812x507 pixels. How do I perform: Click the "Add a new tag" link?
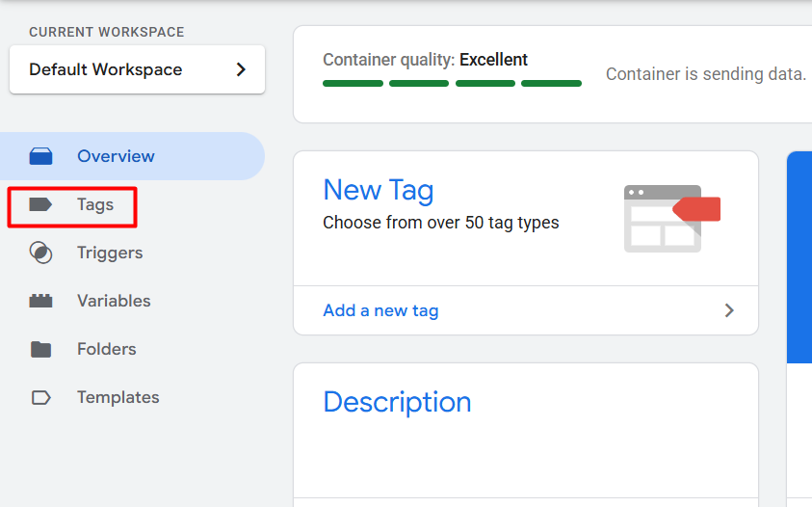(380, 310)
